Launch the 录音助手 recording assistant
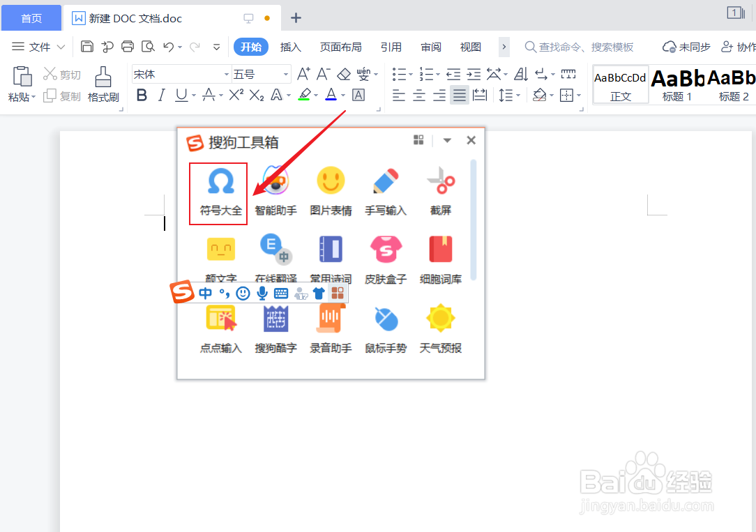The width and height of the screenshot is (756, 532). (331, 330)
